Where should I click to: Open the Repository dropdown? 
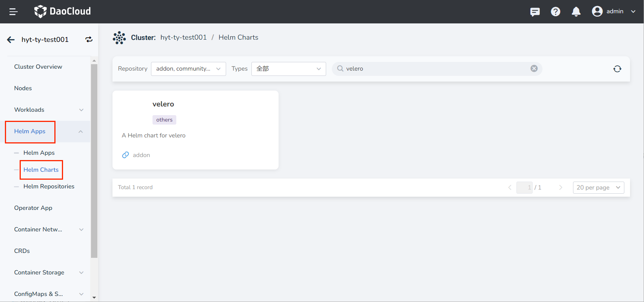(x=188, y=69)
